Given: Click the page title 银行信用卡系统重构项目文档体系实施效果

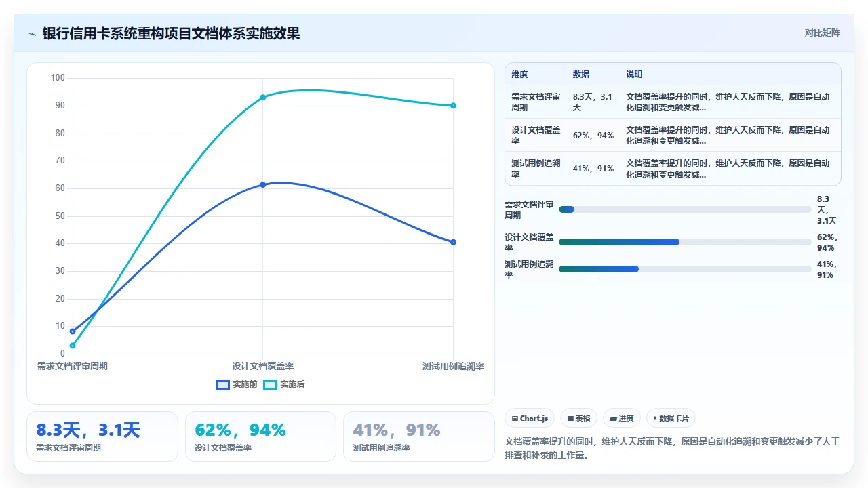Looking at the screenshot, I should click(172, 33).
